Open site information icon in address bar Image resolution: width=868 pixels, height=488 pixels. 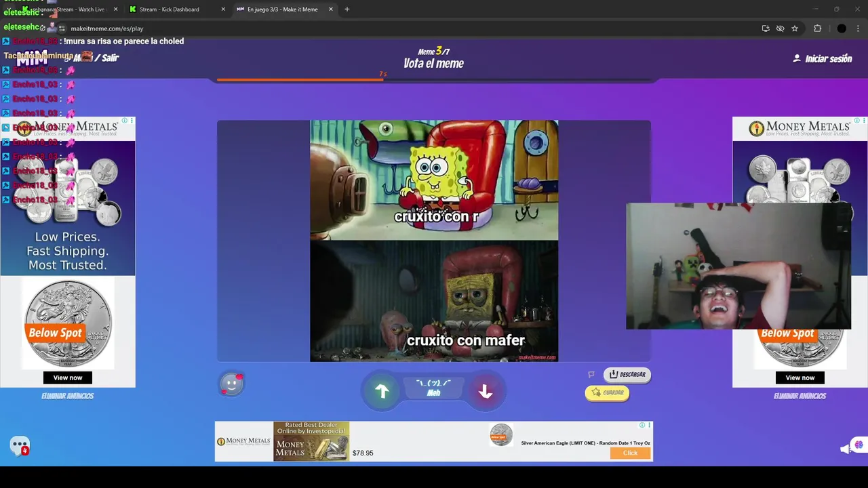pyautogui.click(x=62, y=28)
